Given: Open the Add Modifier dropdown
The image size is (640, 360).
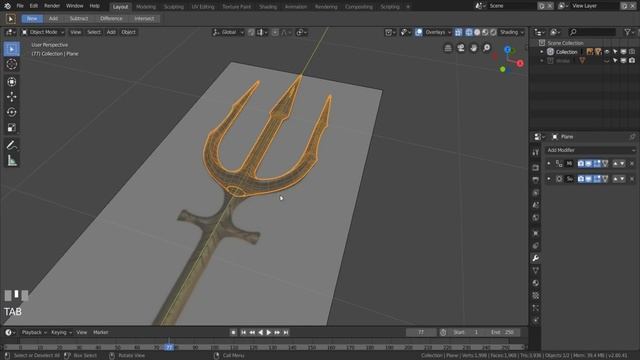Looking at the screenshot, I should click(x=591, y=150).
